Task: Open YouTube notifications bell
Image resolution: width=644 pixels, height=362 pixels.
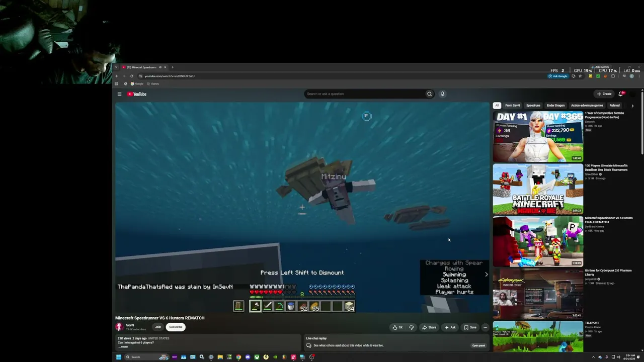Action: [621, 94]
